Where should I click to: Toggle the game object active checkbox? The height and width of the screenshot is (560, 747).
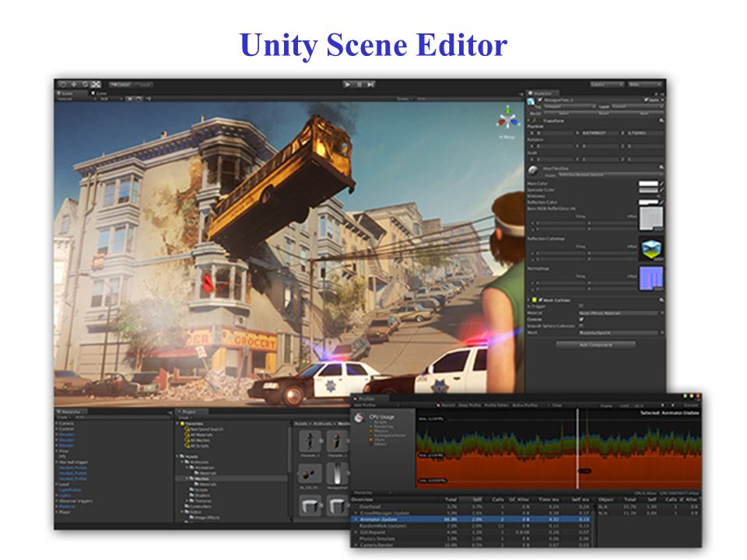(x=540, y=100)
